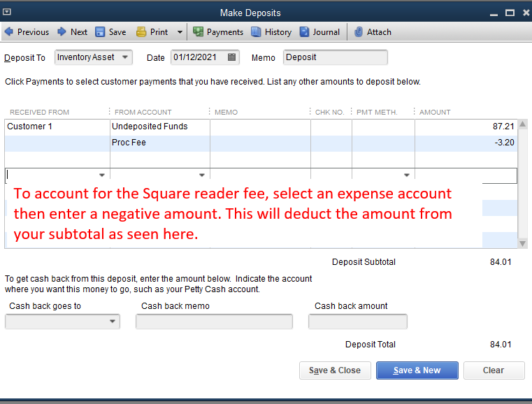
Task: Go to the Next deposit
Action: (72, 32)
